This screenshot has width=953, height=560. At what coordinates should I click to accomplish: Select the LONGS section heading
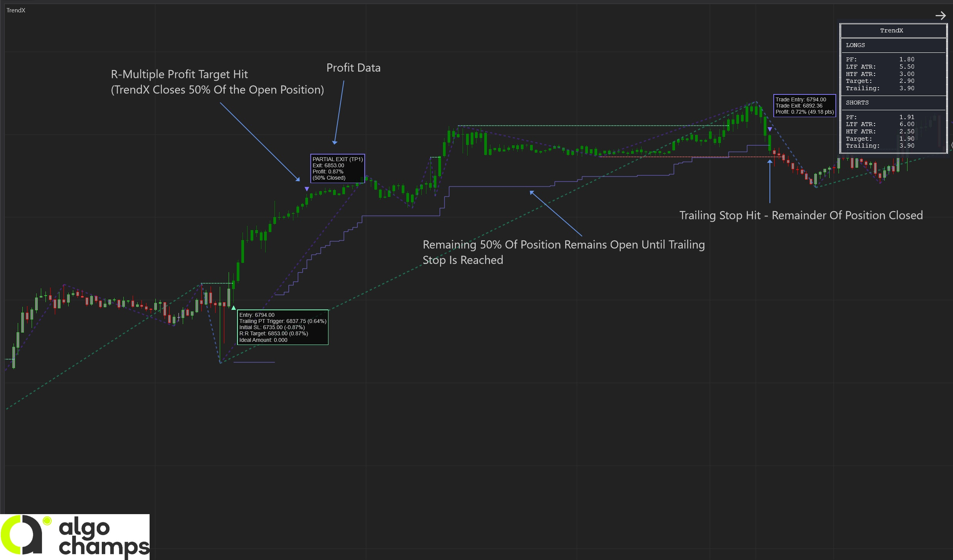(855, 45)
